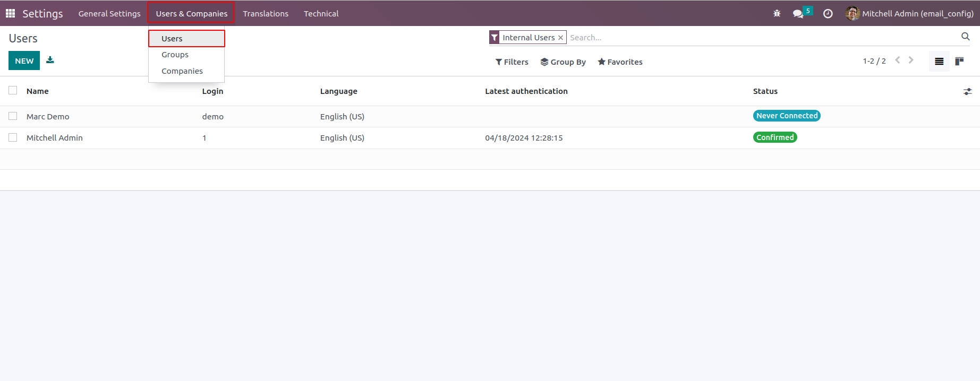The height and width of the screenshot is (381, 980).
Task: Click the Settings app title
Action: [42, 14]
